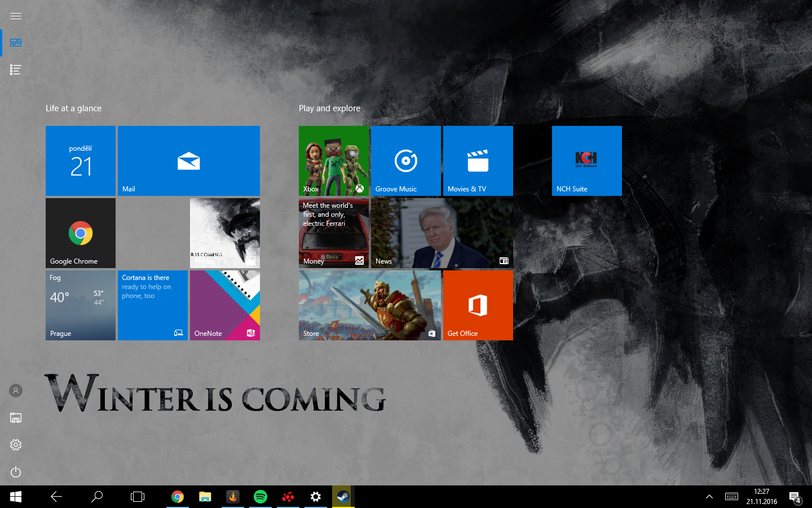Open Steam from the taskbar
The height and width of the screenshot is (508, 812).
click(x=342, y=497)
